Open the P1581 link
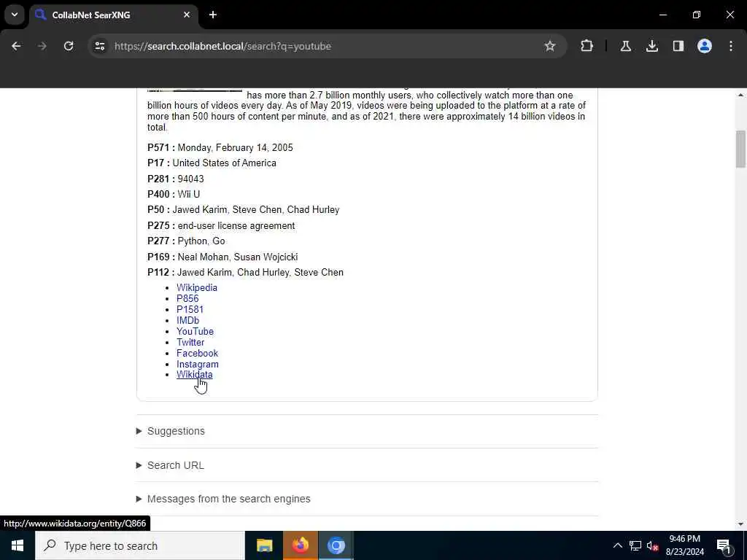747x560 pixels. [x=190, y=309]
